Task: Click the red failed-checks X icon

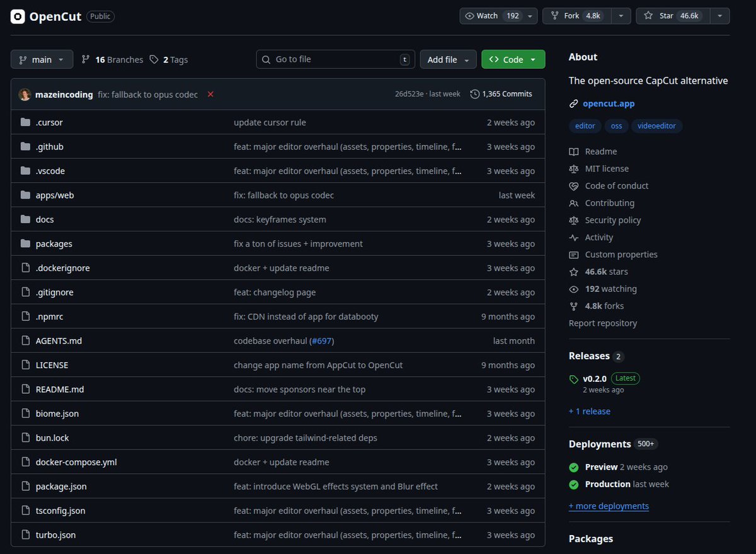Action: (210, 94)
